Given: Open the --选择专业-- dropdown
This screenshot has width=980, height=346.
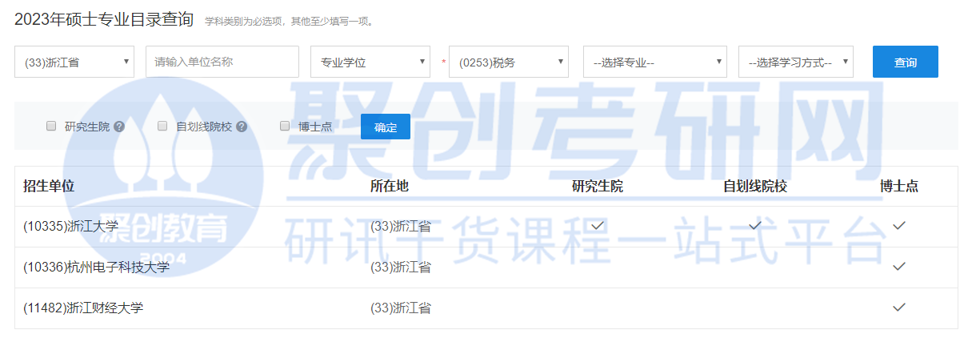Looking at the screenshot, I should [655, 62].
